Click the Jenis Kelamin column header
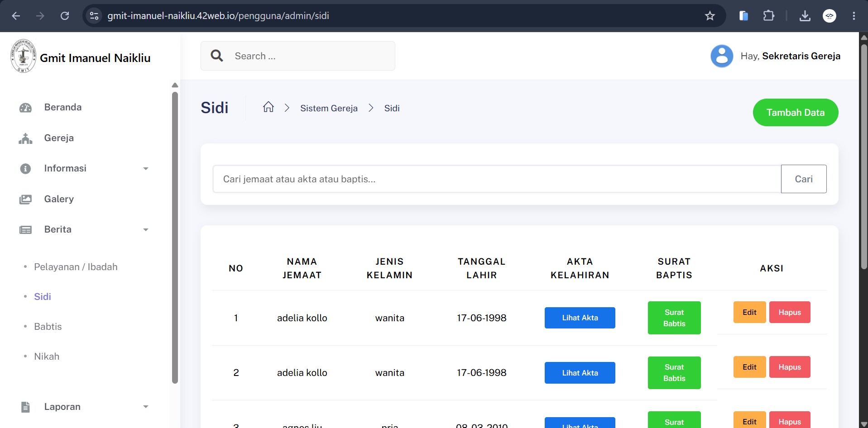 389,268
